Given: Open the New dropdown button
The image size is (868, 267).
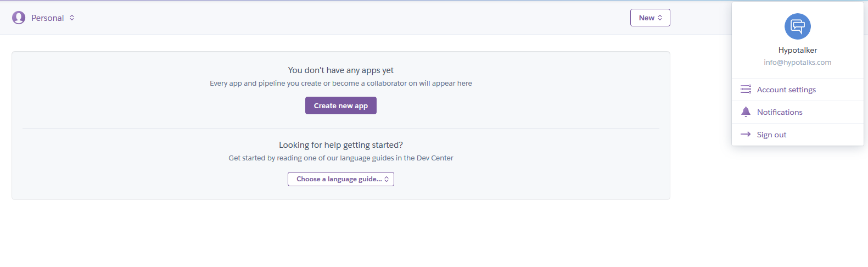Looking at the screenshot, I should [x=650, y=18].
